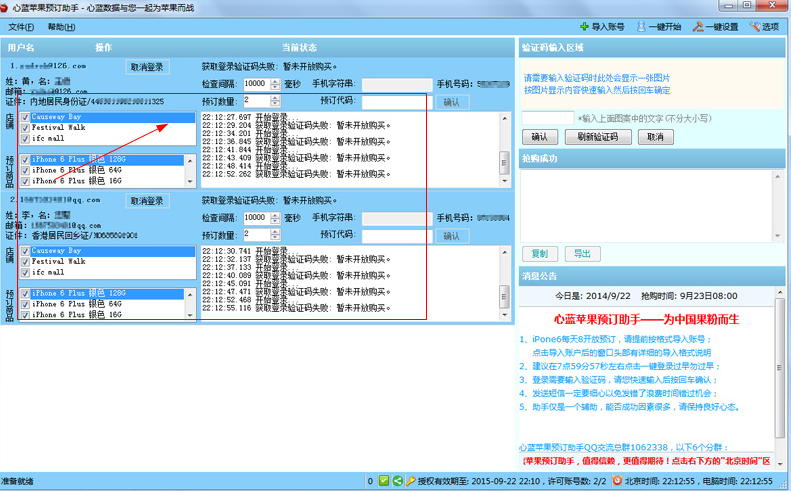Screen dimensions: 791x491
Task: Uncheck Festival Walk store for account 1
Action: coord(25,128)
